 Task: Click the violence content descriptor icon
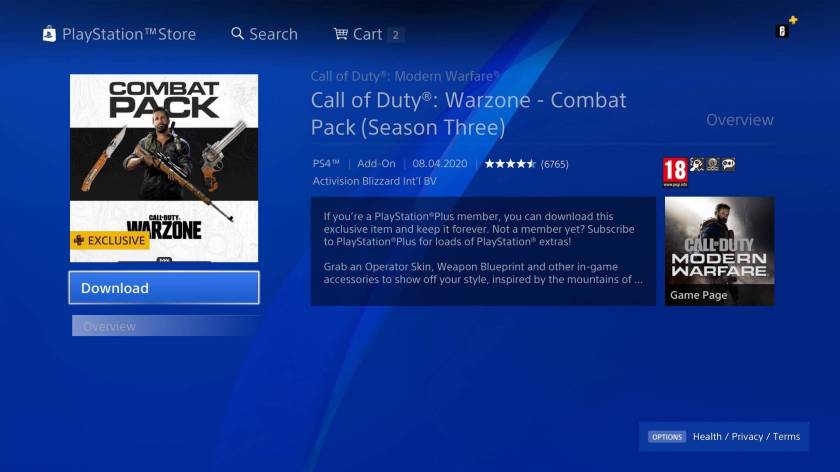pos(697,164)
